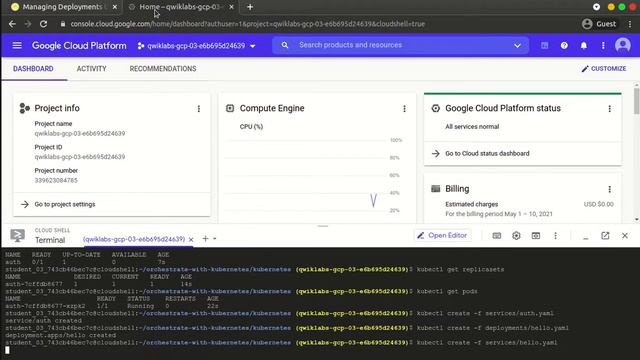Screen dimensions: 640x360
Task: Open the Guest profile menu
Action: click(599, 24)
